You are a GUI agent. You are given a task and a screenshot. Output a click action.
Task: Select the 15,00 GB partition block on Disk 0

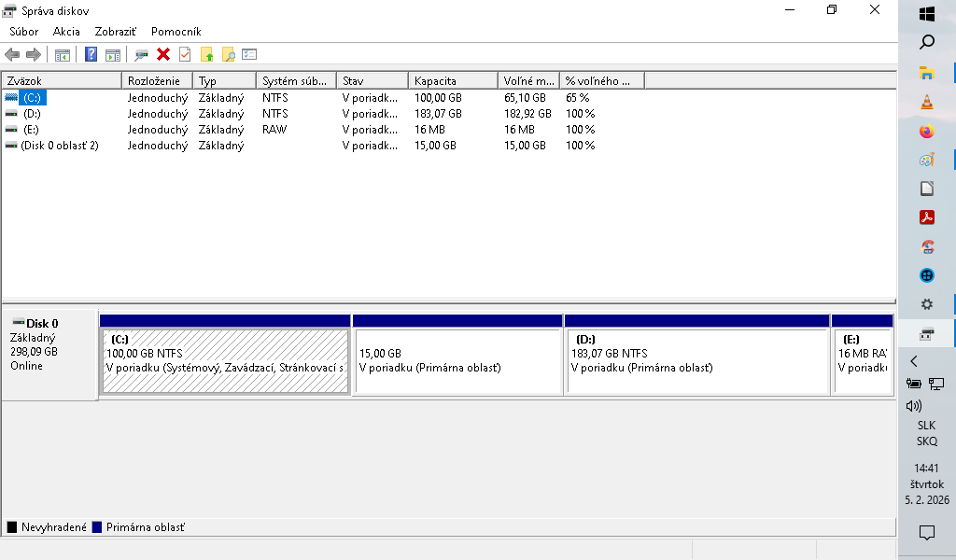(x=457, y=360)
